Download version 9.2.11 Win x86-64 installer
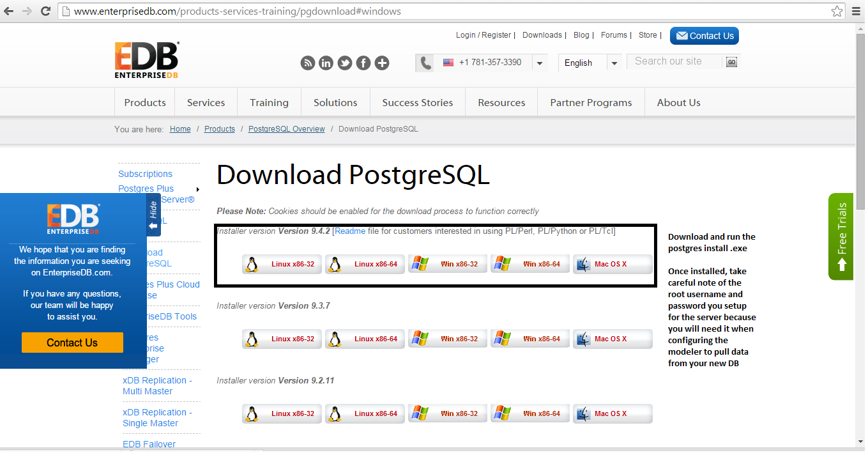The height and width of the screenshot is (455, 868). tap(530, 413)
